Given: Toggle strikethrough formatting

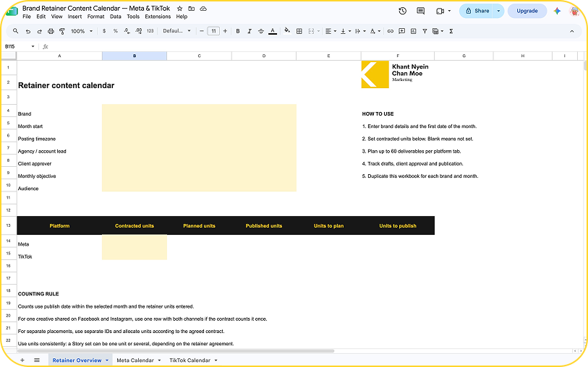Looking at the screenshot, I should [261, 31].
